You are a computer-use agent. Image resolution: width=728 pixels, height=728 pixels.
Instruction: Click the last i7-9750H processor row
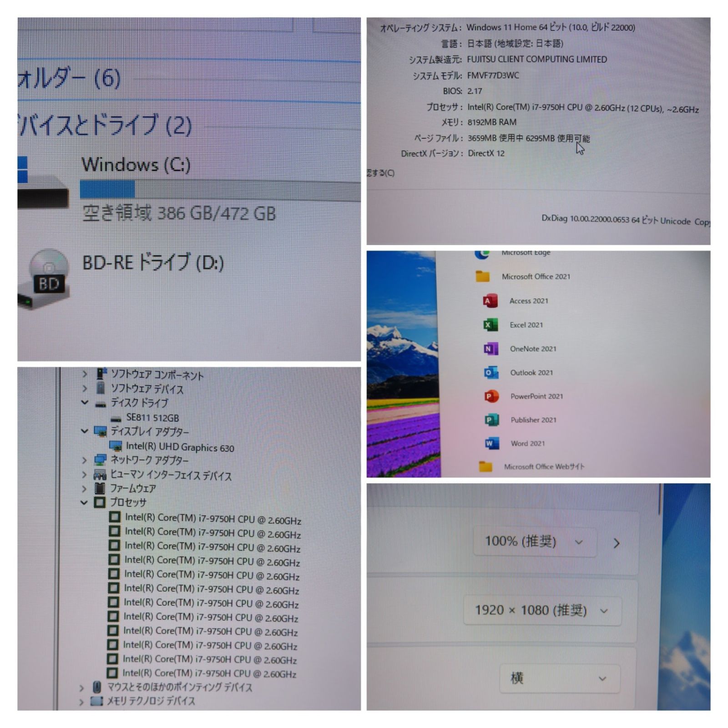click(x=201, y=673)
